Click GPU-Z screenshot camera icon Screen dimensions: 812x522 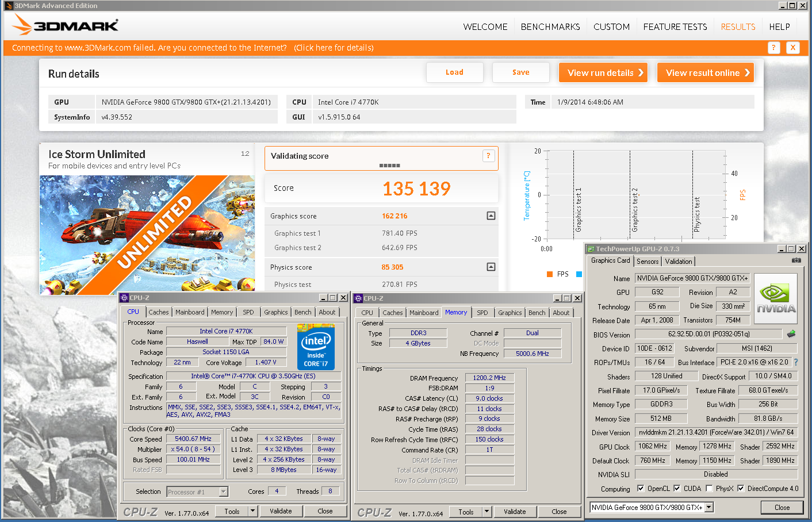[x=796, y=260]
